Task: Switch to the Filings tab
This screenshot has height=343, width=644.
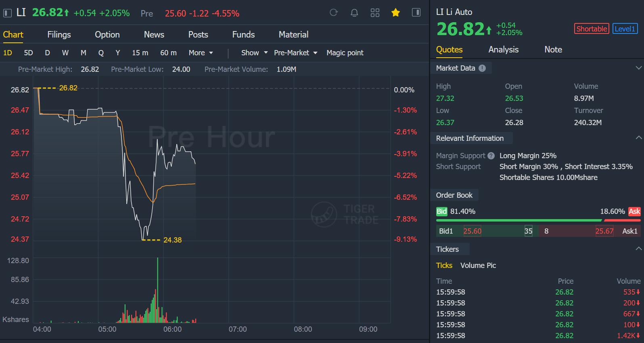Action: pyautogui.click(x=59, y=35)
